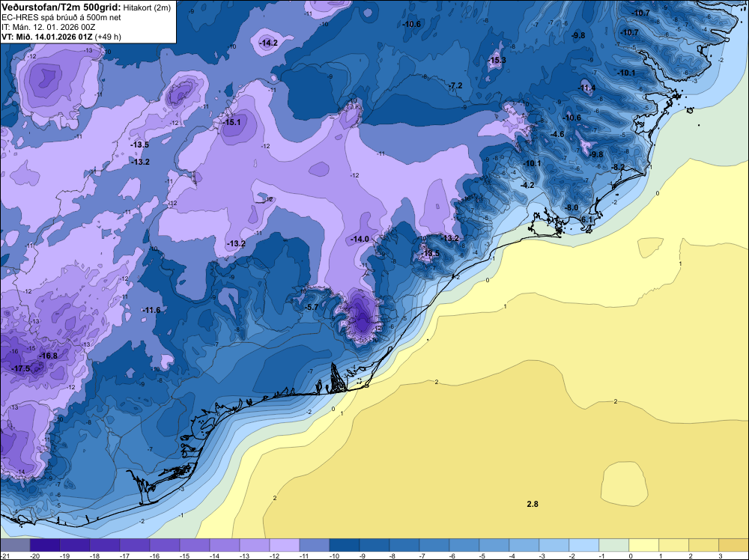Screen dimensions: 749x560
Task: Select the -14.0 temperature value
Action: 360,239
